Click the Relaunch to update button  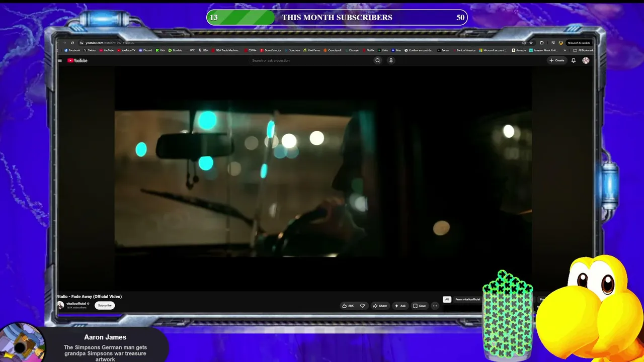579,43
